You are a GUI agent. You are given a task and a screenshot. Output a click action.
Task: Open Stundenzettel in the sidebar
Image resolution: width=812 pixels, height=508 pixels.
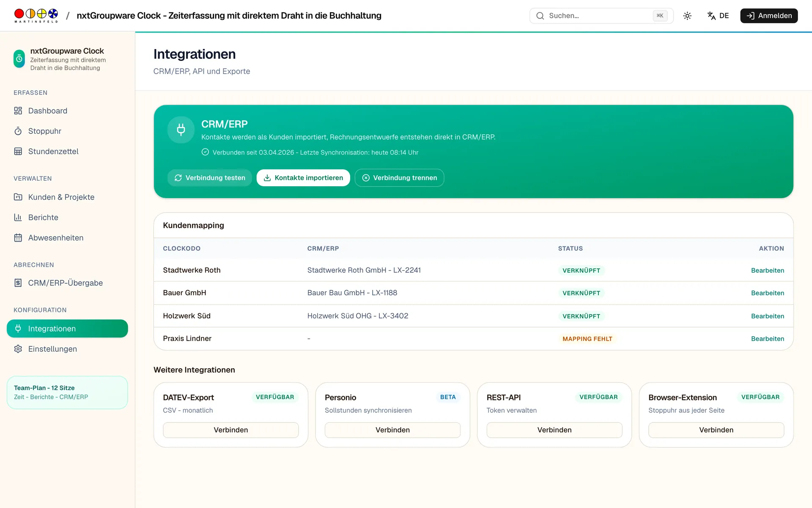click(67, 151)
